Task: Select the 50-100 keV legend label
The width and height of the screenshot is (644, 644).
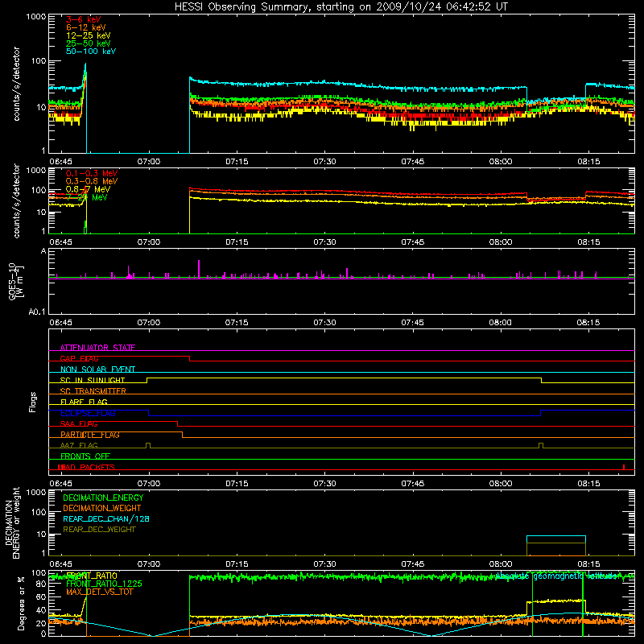Action: pos(90,51)
